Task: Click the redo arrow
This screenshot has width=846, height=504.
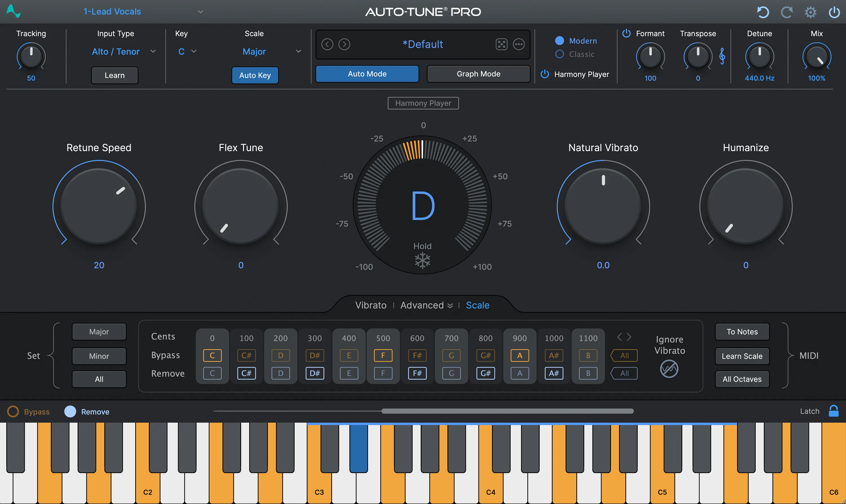Action: point(787,12)
